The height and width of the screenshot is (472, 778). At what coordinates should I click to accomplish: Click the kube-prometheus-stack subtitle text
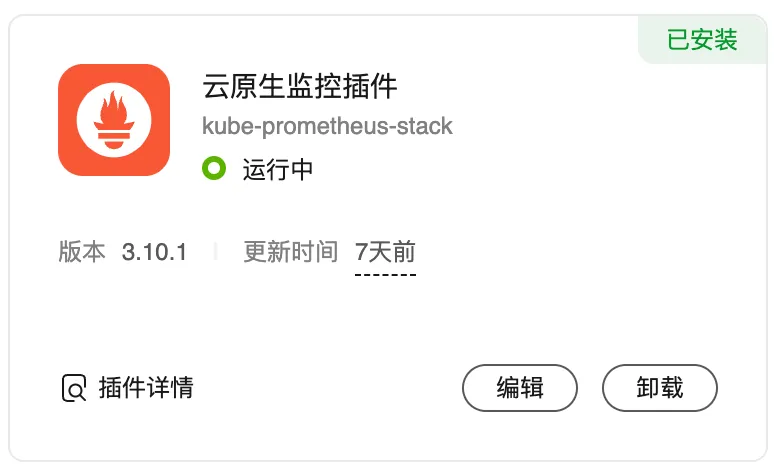click(327, 126)
